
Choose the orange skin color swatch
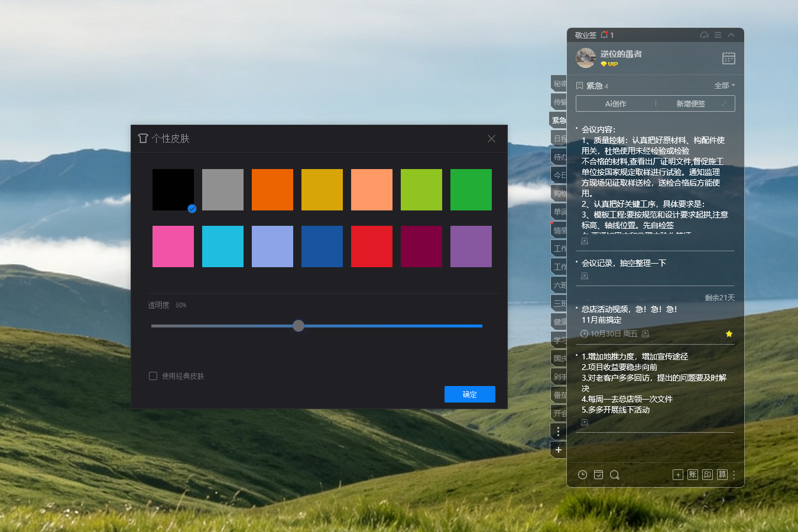(273, 190)
